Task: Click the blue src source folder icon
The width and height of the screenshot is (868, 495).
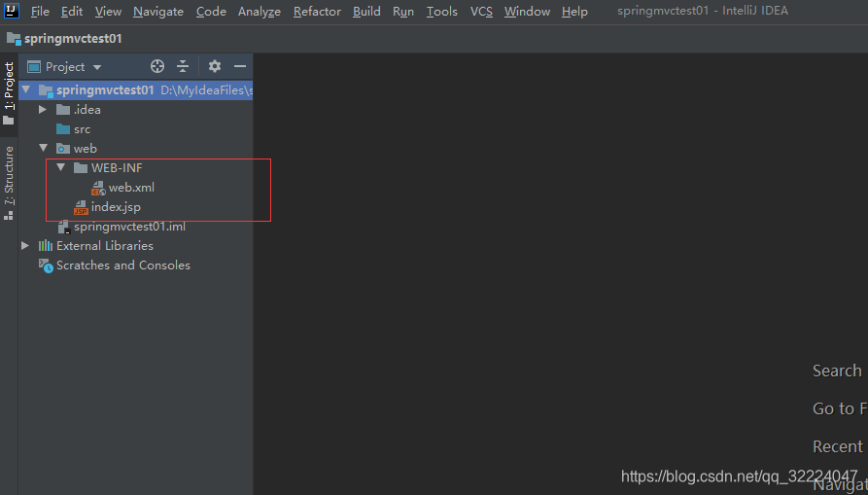Action: coord(63,129)
